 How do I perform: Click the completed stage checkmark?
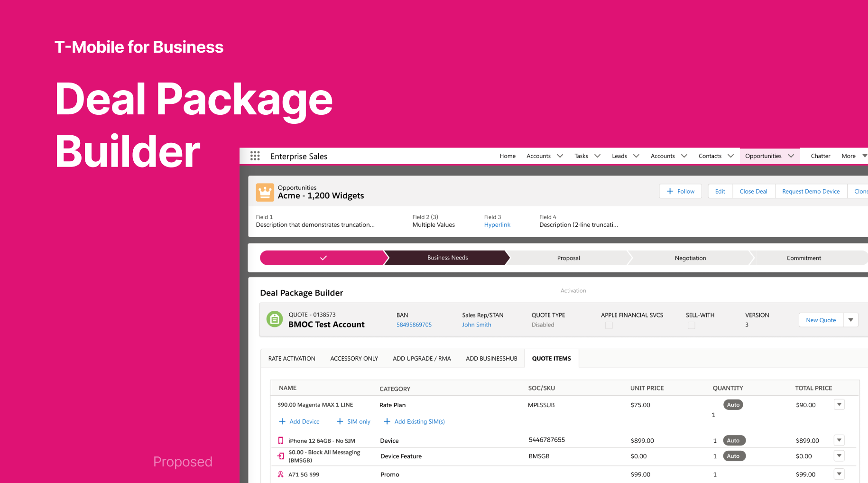point(323,258)
